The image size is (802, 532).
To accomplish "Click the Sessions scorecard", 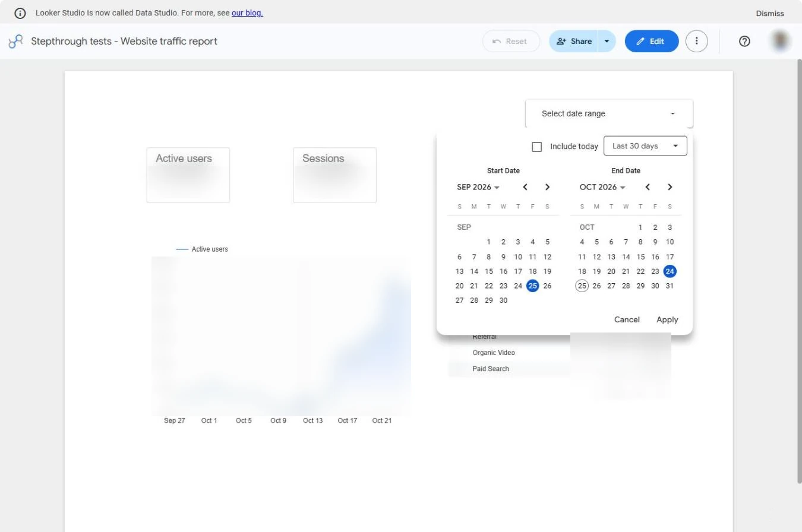I will click(334, 175).
